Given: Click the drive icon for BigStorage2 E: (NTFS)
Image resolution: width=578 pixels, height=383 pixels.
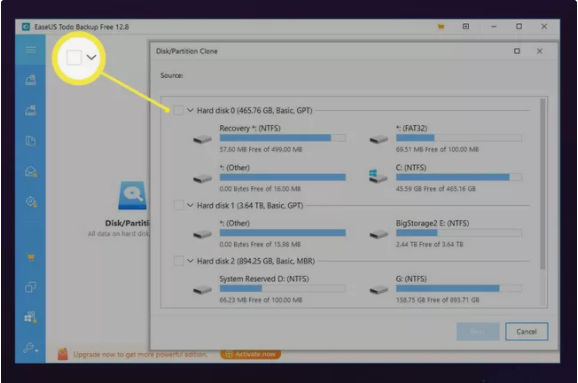Looking at the screenshot, I should point(379,234).
